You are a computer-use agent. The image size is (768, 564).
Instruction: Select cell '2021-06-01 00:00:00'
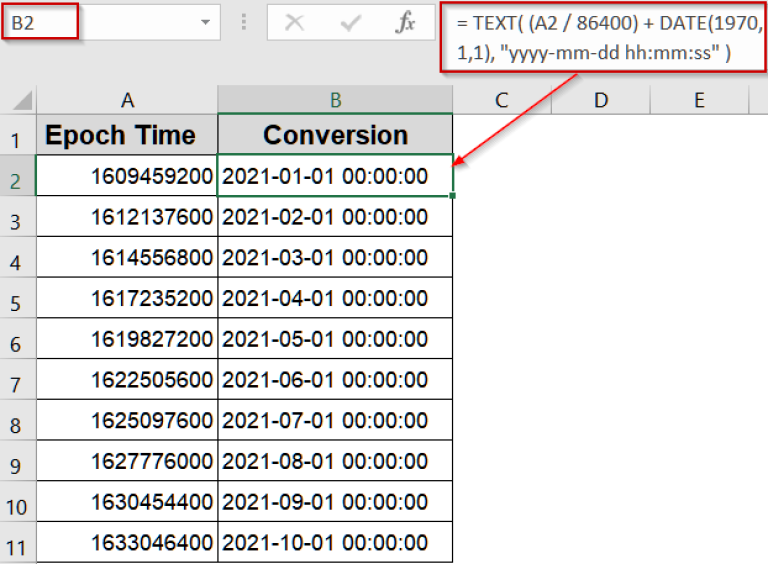click(336, 379)
